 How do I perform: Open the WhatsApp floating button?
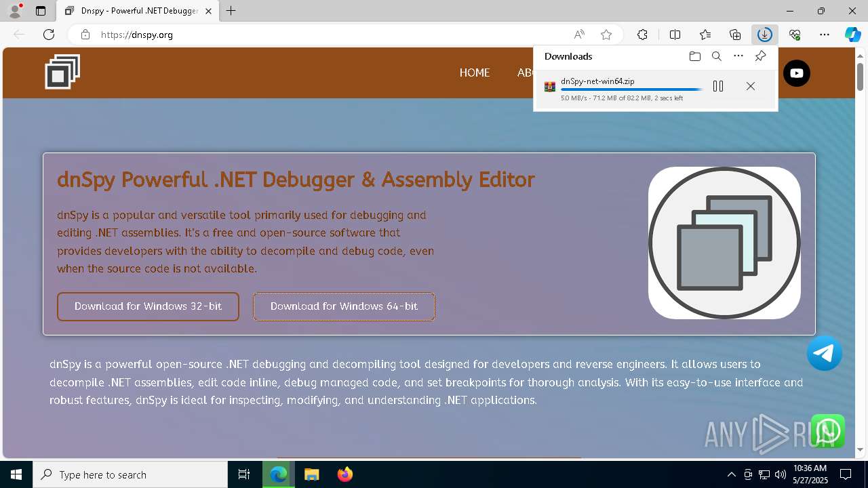pyautogui.click(x=828, y=431)
